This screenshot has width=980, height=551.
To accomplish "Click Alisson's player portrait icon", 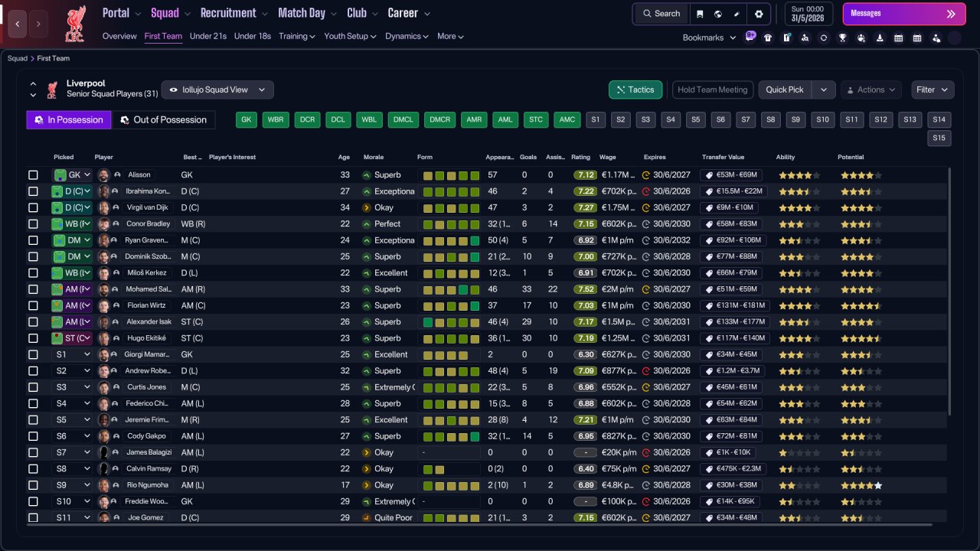I will pyautogui.click(x=104, y=175).
